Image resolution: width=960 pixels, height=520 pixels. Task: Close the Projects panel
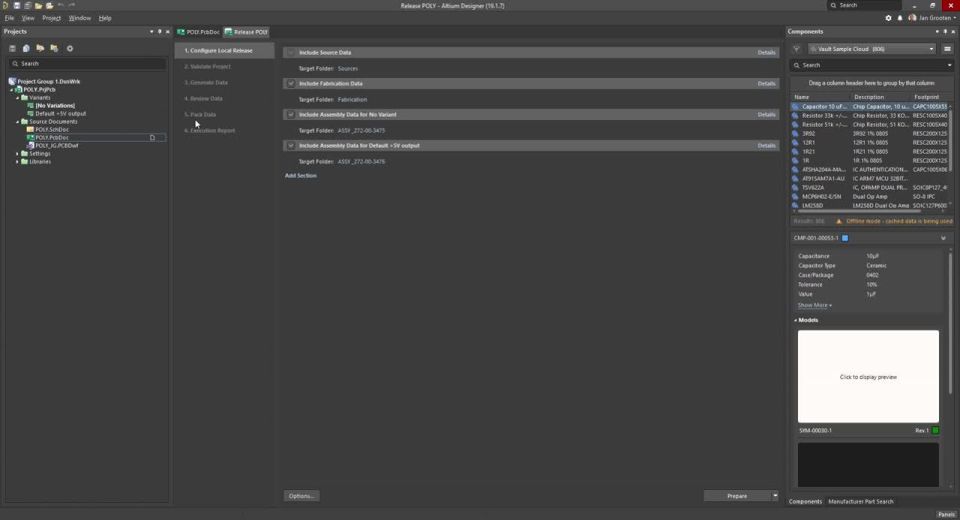tap(168, 32)
